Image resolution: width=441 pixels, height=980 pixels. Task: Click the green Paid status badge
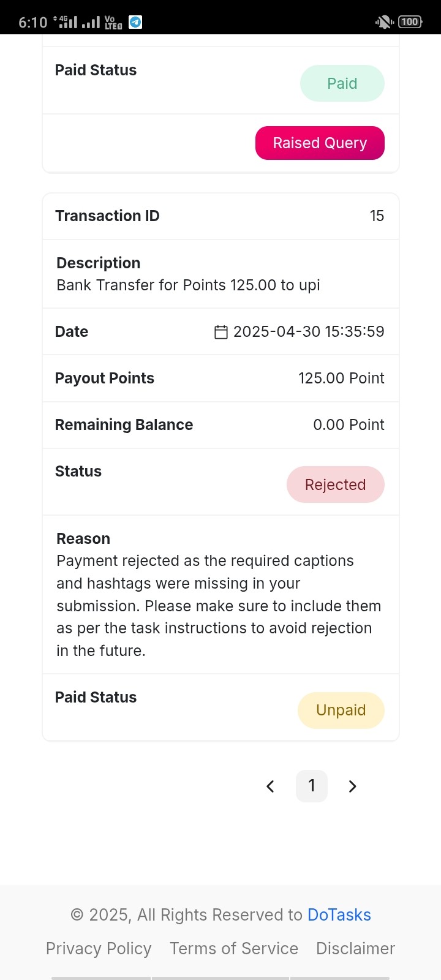pyautogui.click(x=342, y=83)
